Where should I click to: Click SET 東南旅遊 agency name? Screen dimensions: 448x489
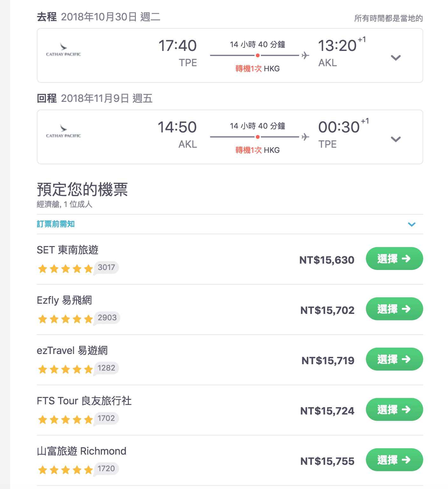[x=68, y=250]
